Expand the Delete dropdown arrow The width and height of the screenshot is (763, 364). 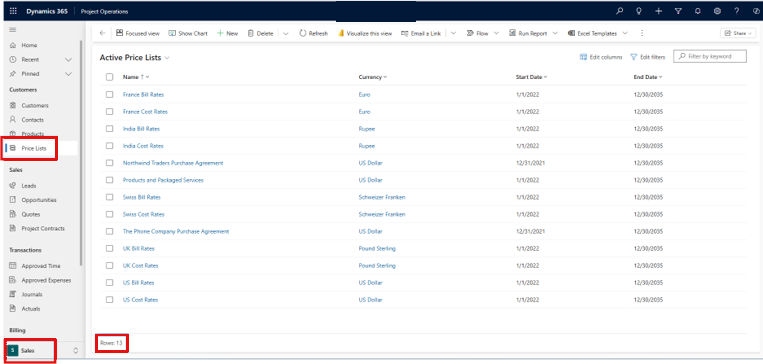pos(286,34)
